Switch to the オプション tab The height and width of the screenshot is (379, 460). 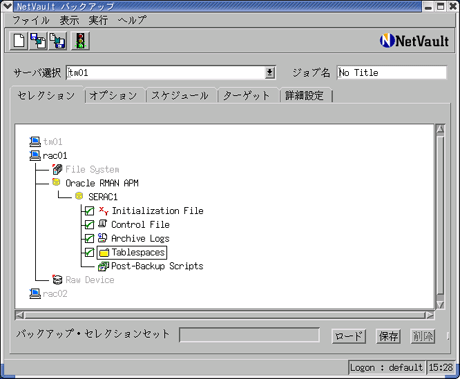point(113,96)
